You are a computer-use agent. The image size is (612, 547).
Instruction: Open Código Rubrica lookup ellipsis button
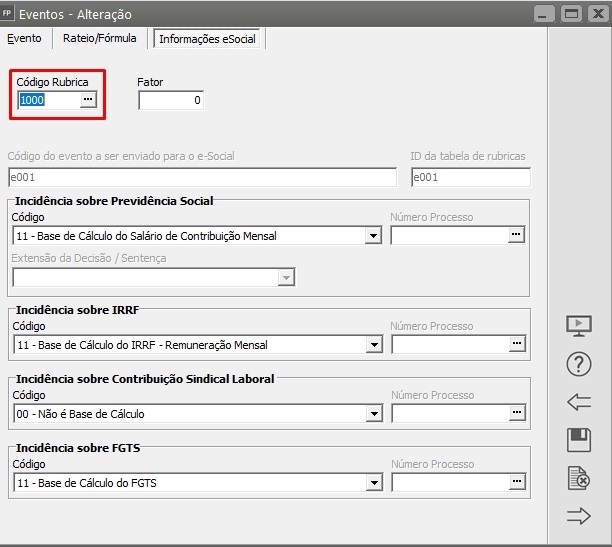88,100
